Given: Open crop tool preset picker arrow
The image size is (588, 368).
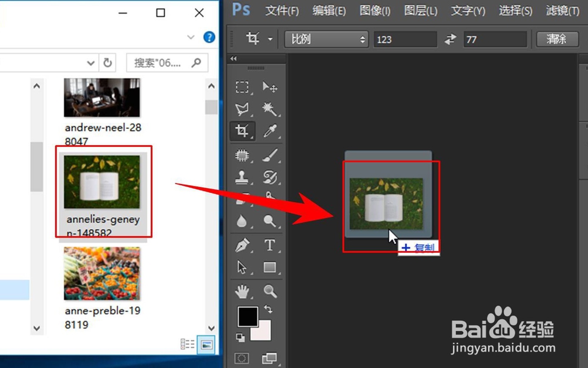Looking at the screenshot, I should 270,39.
